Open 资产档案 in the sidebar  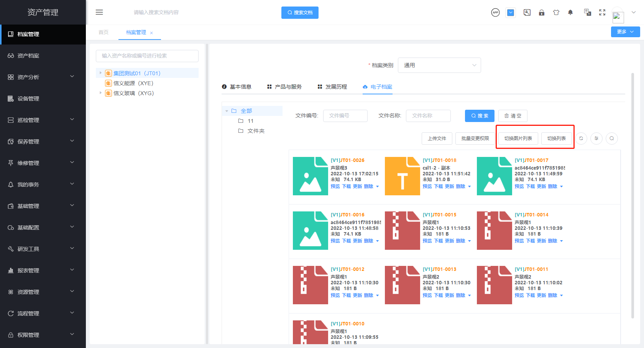(43, 56)
